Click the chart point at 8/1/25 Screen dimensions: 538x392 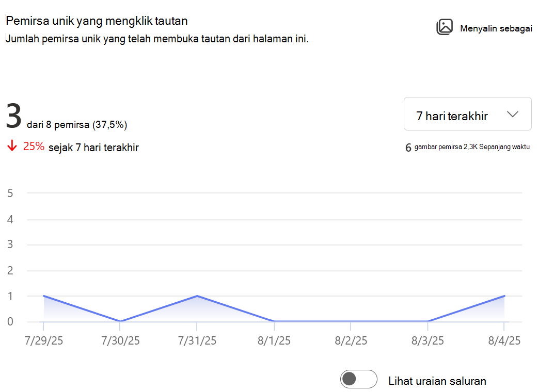click(x=274, y=321)
